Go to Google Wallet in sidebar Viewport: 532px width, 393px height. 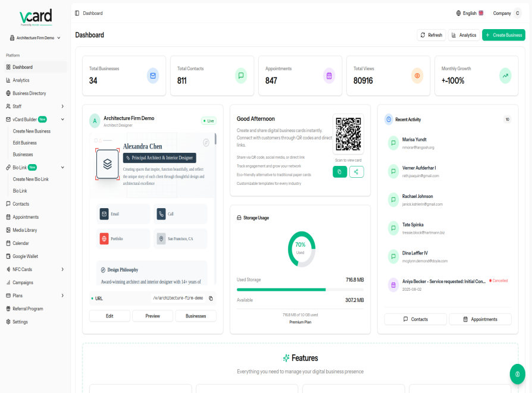[25, 256]
